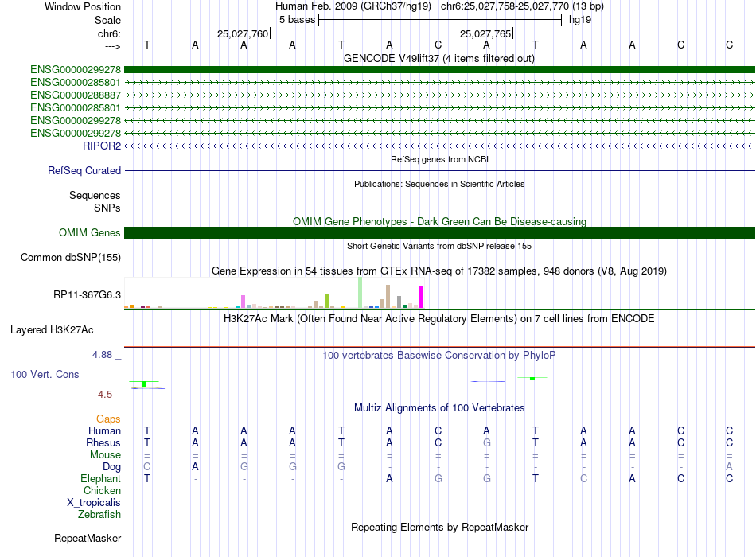This screenshot has width=756, height=557.
Task: Click the 25,027,760 position marker
Action: (x=244, y=33)
